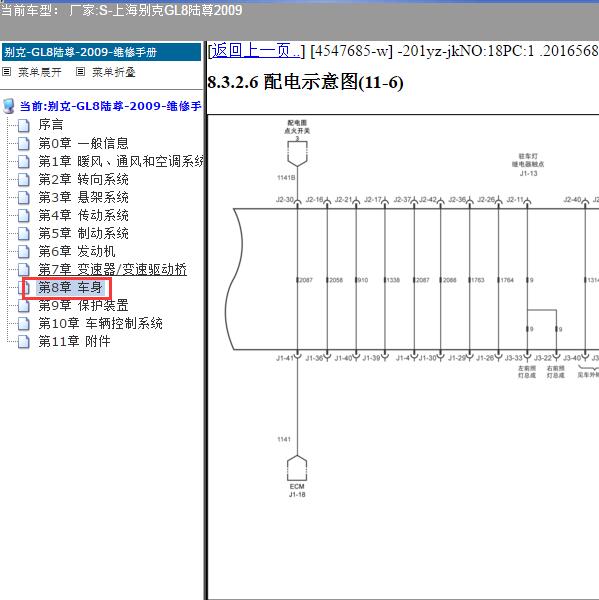Click the J2-11 terminal label in diagram
This screenshot has height=600, width=599.
(515, 199)
